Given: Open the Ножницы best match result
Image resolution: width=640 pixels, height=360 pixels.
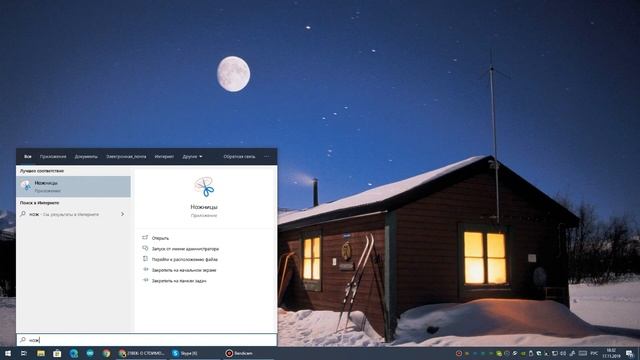Looking at the screenshot, I should coord(73,187).
